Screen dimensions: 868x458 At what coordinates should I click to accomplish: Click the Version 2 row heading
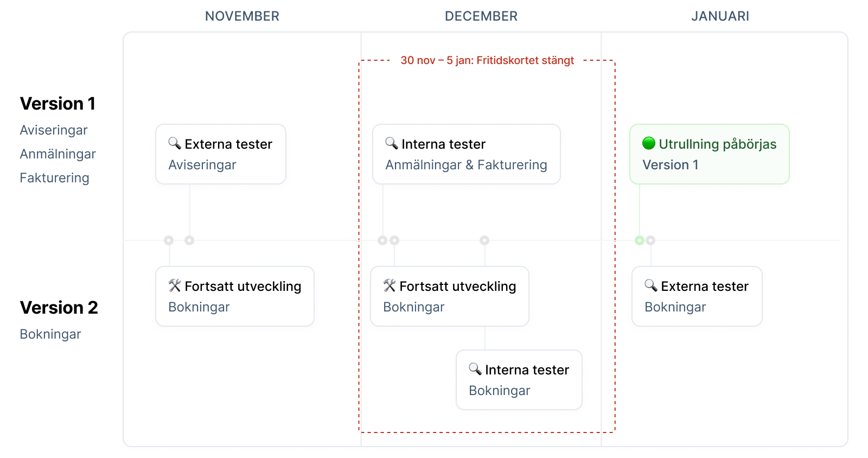[x=59, y=308]
